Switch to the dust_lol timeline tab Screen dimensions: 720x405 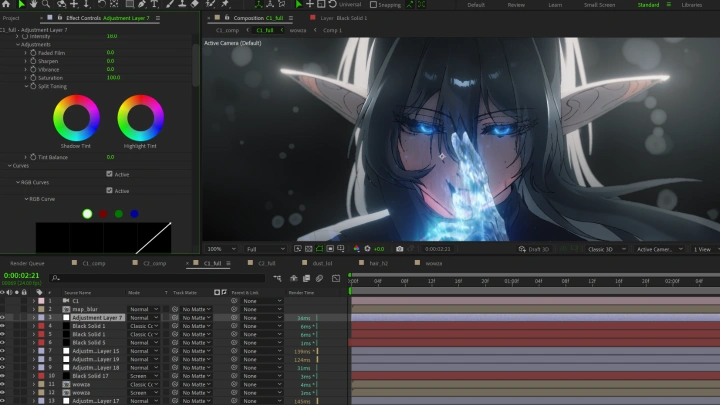[x=322, y=264]
